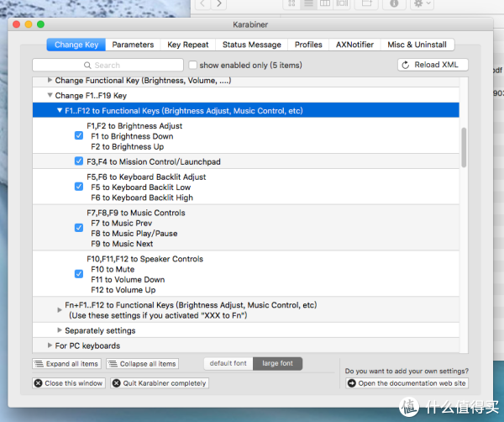The width and height of the screenshot is (504, 422).
Task: Open the Parameters tab
Action: click(x=133, y=45)
